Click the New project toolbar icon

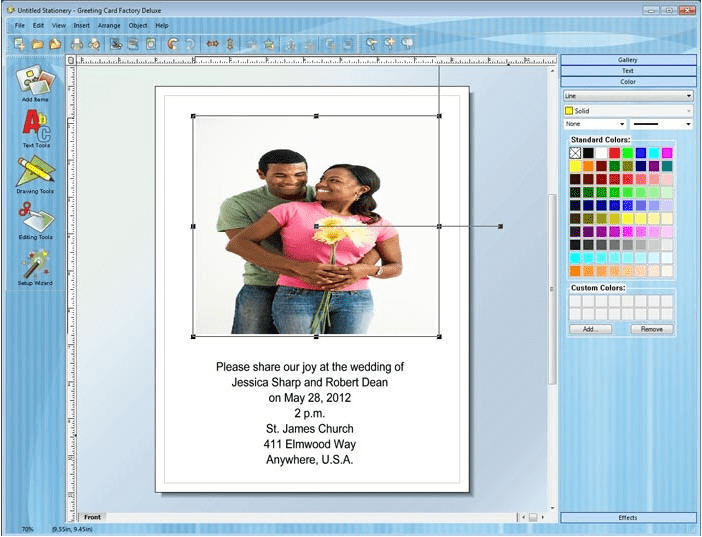tap(19, 44)
